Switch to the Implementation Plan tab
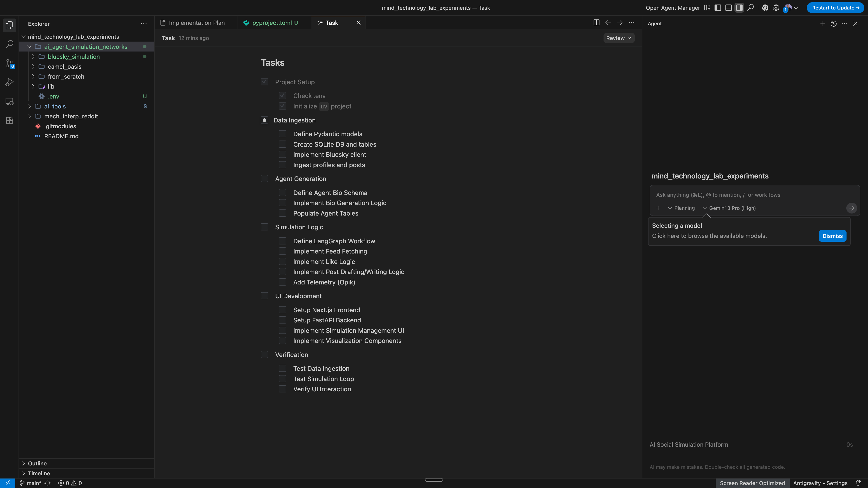 coord(196,23)
